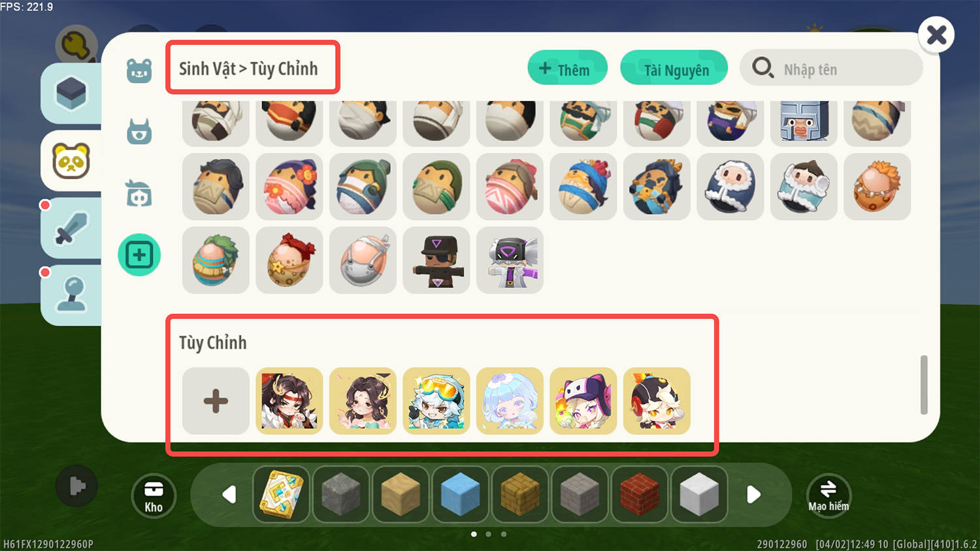This screenshot has height=551, width=980.
Task: Show next hotbar page with right arrow
Action: pyautogui.click(x=753, y=495)
